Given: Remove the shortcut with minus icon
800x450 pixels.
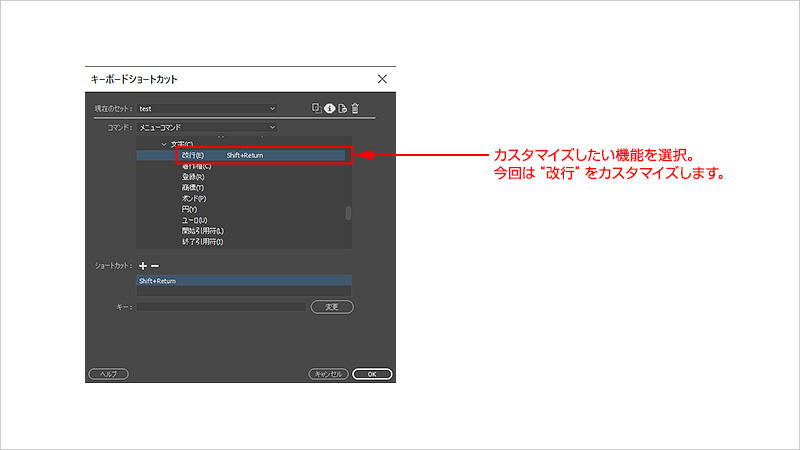Looking at the screenshot, I should point(155,265).
